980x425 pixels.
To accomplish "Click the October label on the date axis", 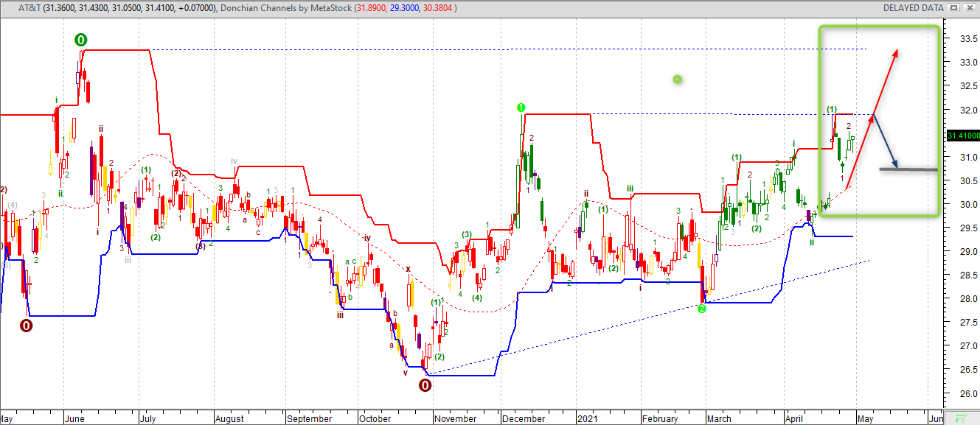I will coord(375,418).
